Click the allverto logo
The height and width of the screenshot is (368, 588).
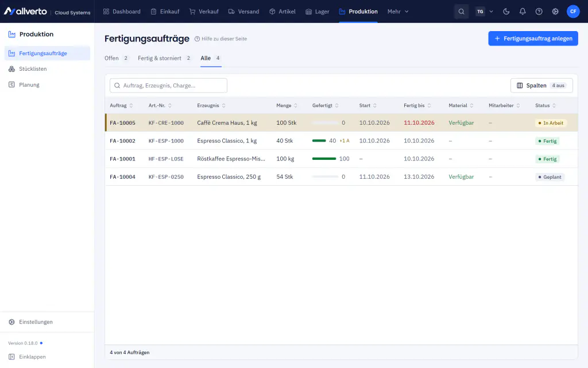[25, 11]
